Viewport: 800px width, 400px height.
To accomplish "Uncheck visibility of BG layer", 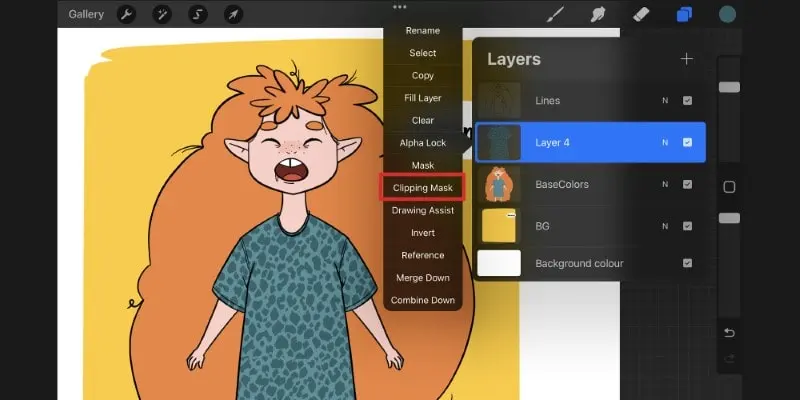I will [x=687, y=226].
